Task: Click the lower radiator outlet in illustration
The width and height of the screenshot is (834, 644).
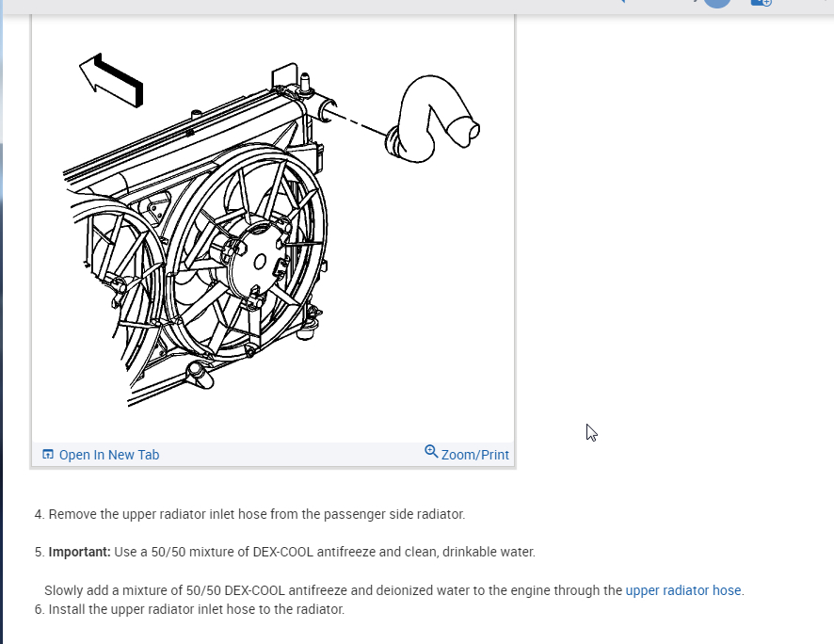Action: (200, 374)
